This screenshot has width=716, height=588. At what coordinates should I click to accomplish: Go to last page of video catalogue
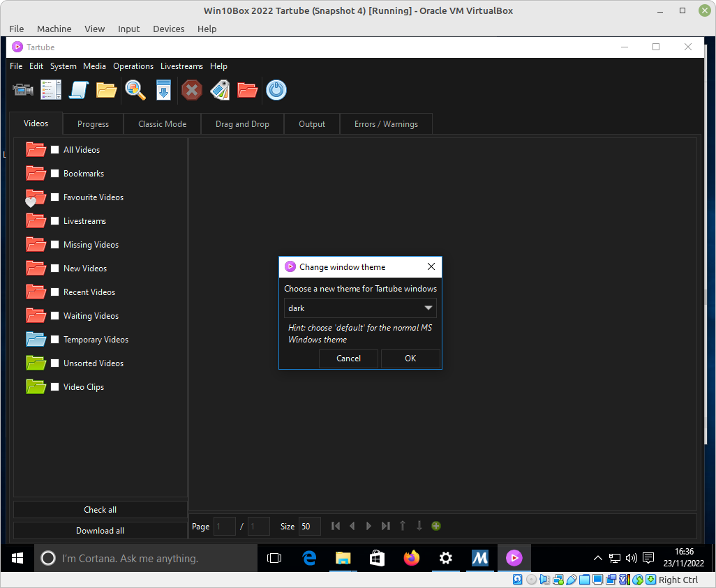386,526
